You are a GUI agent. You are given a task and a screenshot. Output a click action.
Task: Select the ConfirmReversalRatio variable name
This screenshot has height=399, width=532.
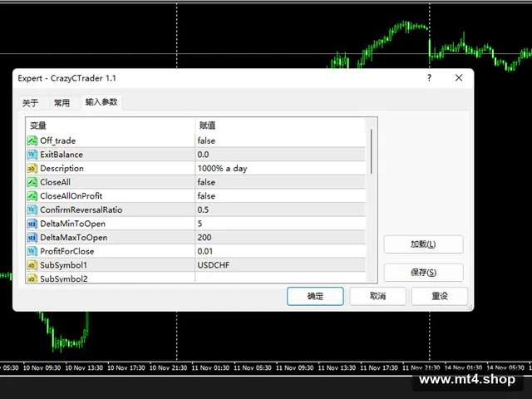coord(81,209)
